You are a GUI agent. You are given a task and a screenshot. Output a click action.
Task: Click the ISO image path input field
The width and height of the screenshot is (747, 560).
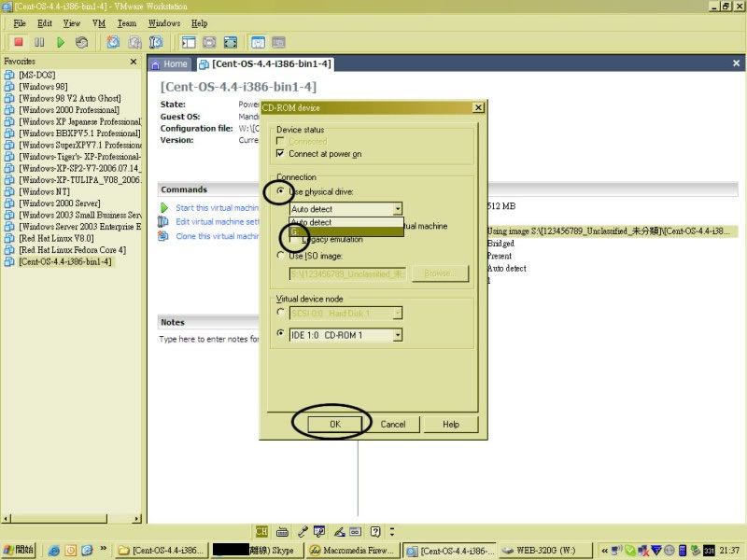(347, 273)
